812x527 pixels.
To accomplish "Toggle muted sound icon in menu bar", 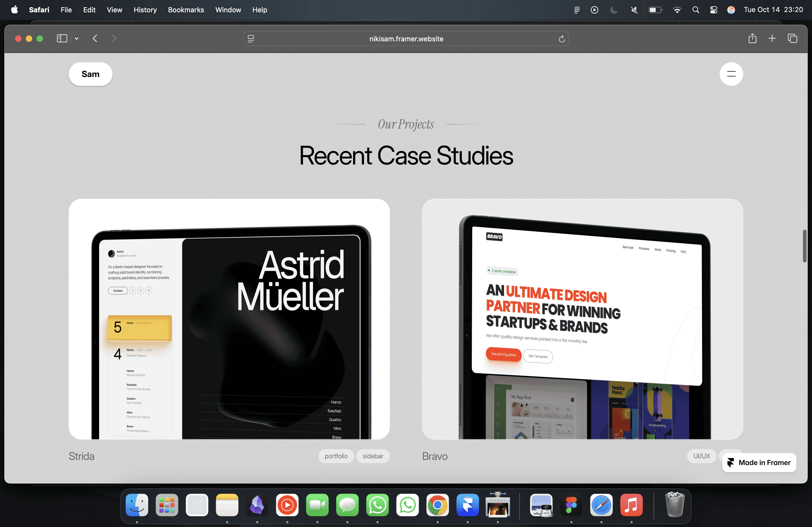I will pyautogui.click(x=634, y=10).
